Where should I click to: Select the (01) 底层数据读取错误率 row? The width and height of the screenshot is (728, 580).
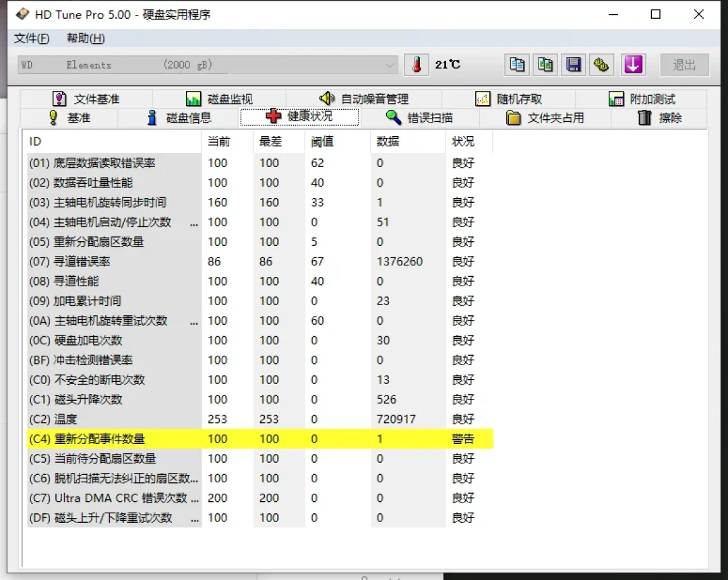coord(260,163)
